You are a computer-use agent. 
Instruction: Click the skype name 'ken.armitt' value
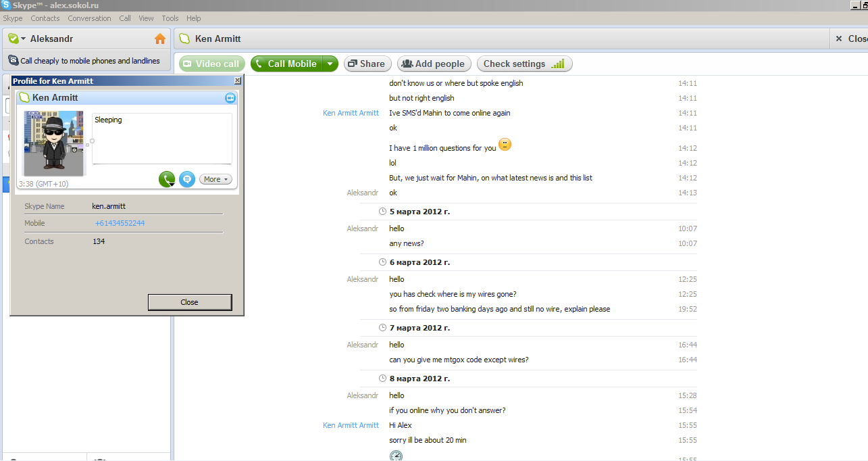pyautogui.click(x=109, y=206)
